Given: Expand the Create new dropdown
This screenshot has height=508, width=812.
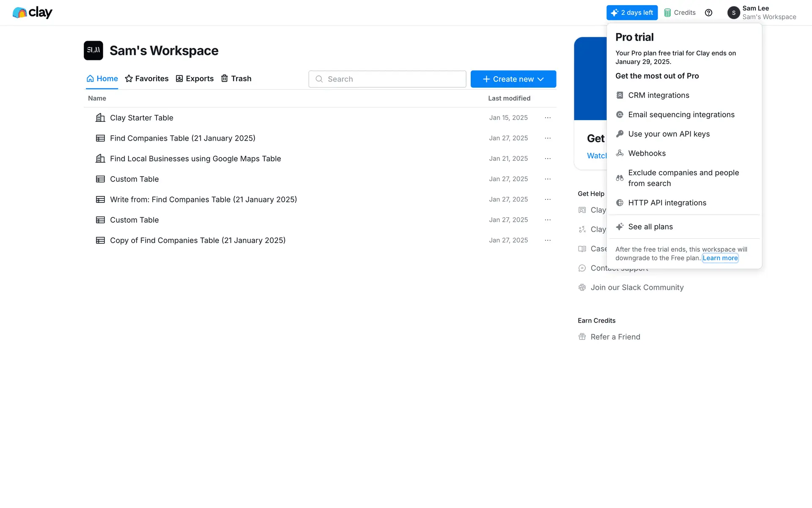Looking at the screenshot, I should (x=513, y=79).
